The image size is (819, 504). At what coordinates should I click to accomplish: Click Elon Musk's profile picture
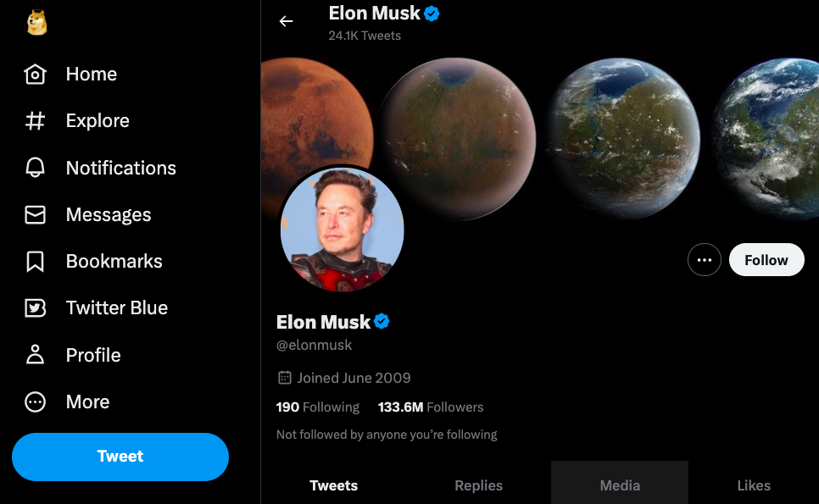(x=342, y=229)
